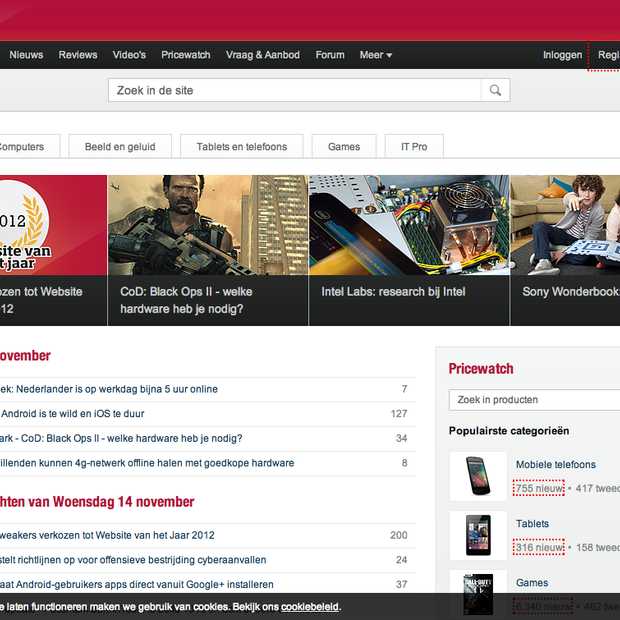Screen dimensions: 620x620
Task: Click the 37 comments count
Action: coord(401,584)
